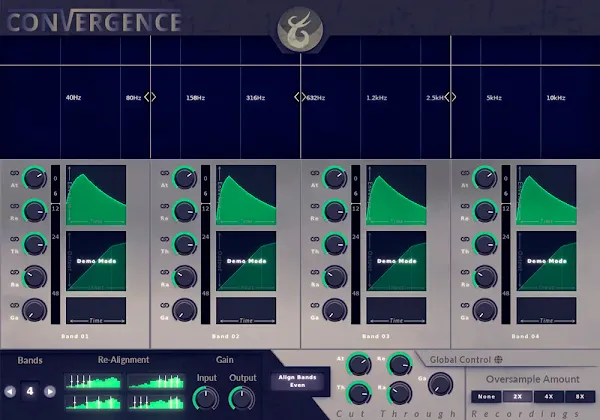The image size is (600, 420).
Task: Click the crossover handle near 2.5kHz
Action: click(450, 97)
